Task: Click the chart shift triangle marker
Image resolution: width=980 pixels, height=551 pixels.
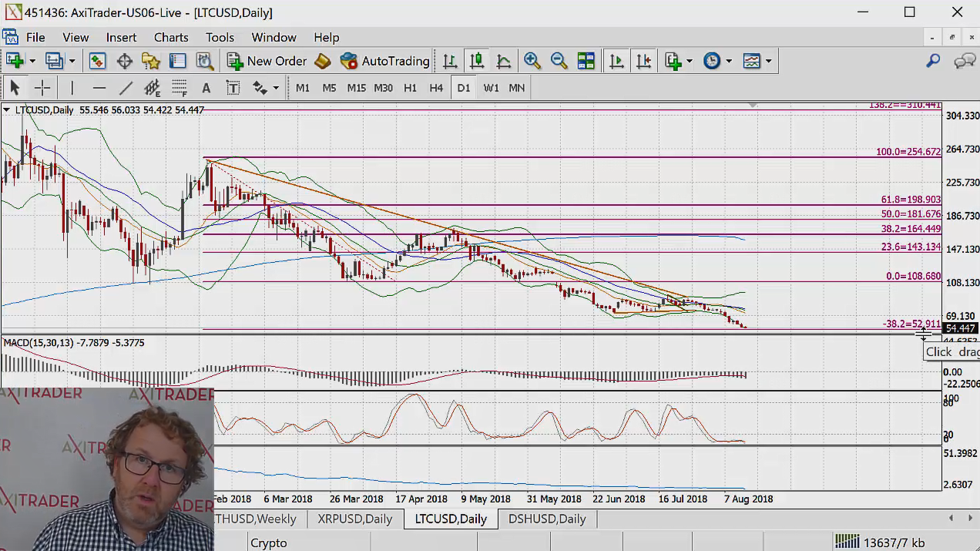Action: [753, 104]
